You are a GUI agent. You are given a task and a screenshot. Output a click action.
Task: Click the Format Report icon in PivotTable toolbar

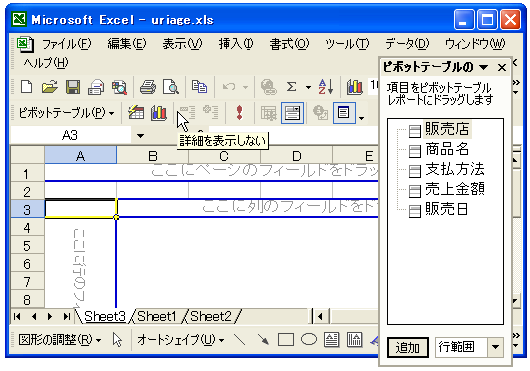136,113
